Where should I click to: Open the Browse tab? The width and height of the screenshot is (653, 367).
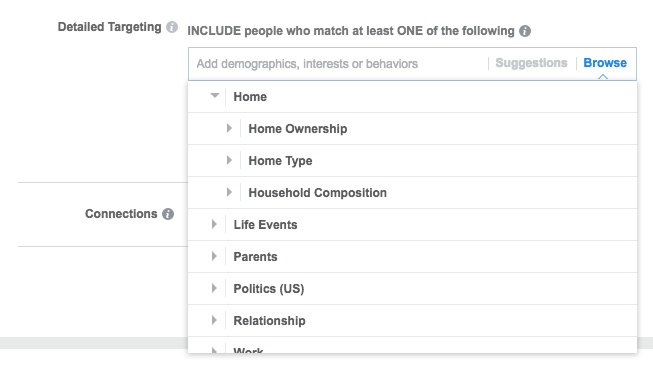pos(605,63)
